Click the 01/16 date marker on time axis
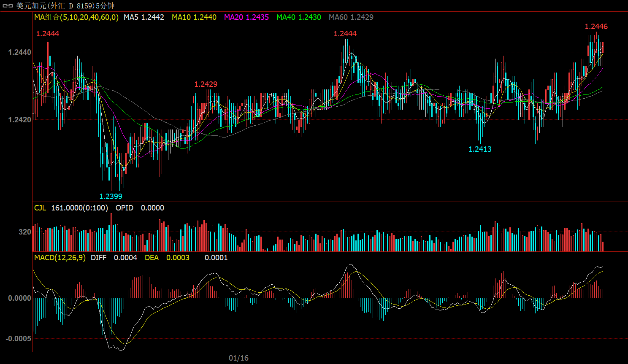The image size is (628, 364). (x=238, y=358)
